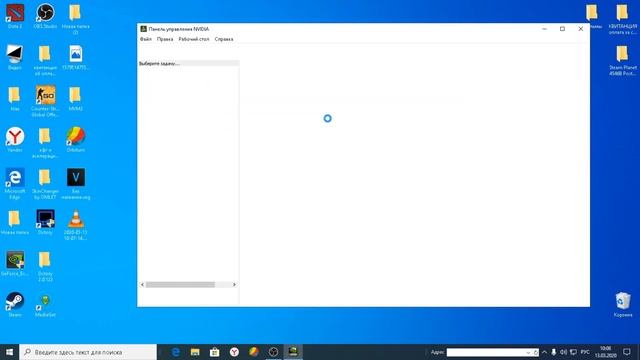Click scroll-left arrow in task pane scrollbar
This screenshot has width=640, height=360.
point(142,284)
